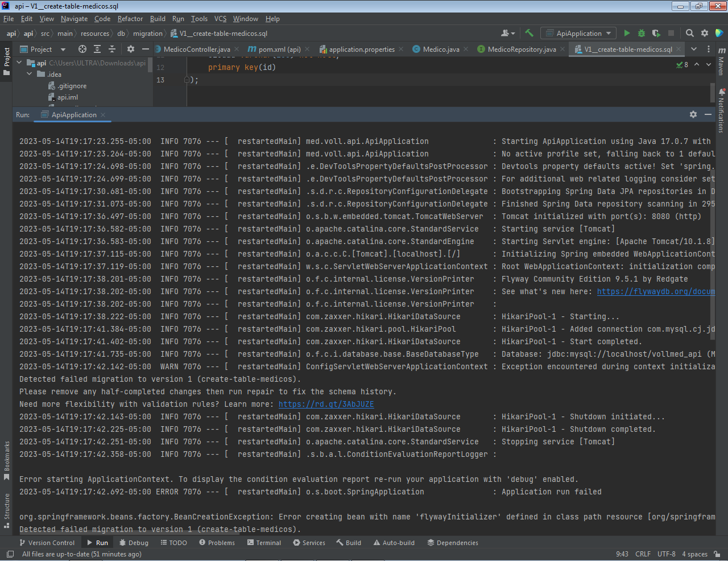
Task: Click the Project tree vertical scrollbar
Action: click(x=150, y=65)
